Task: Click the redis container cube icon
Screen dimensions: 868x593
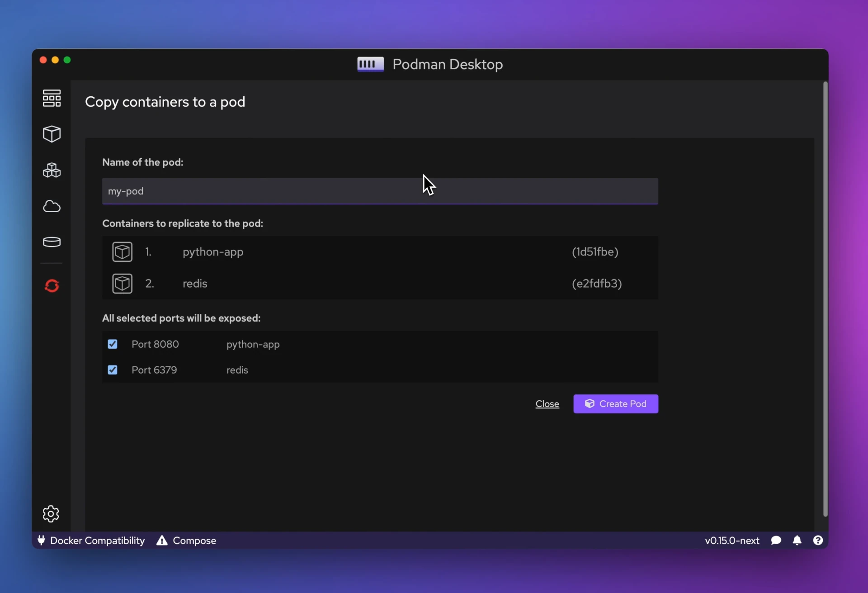Action: pyautogui.click(x=123, y=284)
